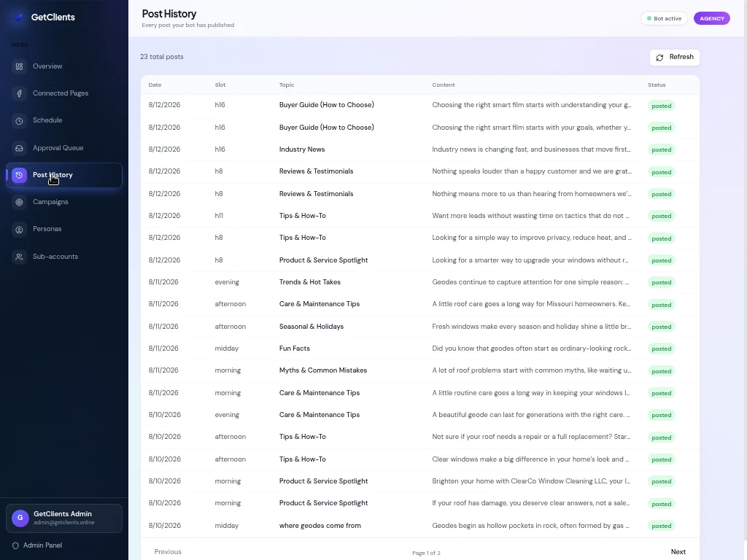Click the 23 total posts count
747x560 pixels.
click(x=161, y=57)
